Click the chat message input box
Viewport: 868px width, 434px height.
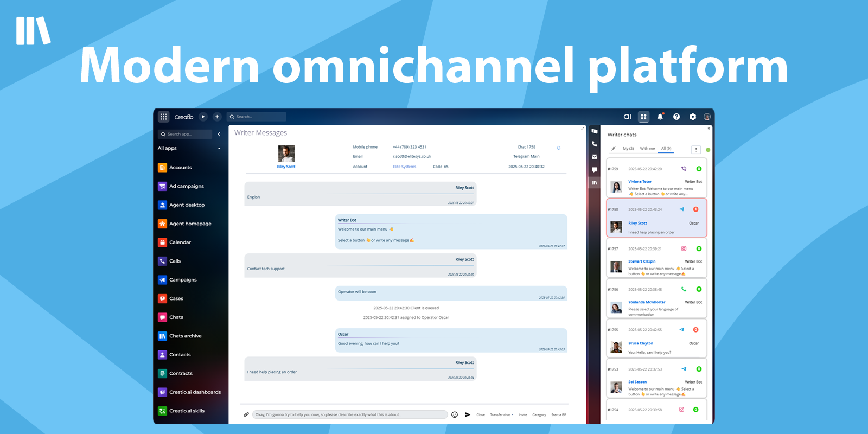pyautogui.click(x=350, y=414)
